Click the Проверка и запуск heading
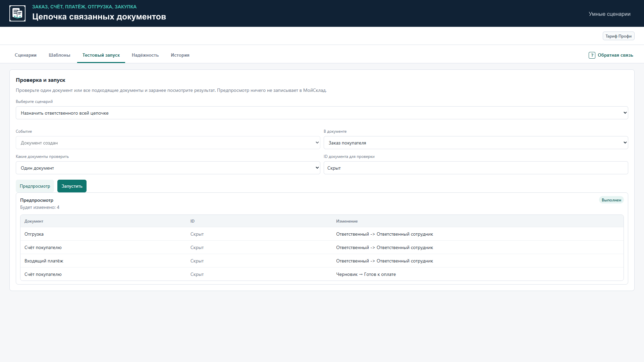The width and height of the screenshot is (644, 362). pos(41,80)
